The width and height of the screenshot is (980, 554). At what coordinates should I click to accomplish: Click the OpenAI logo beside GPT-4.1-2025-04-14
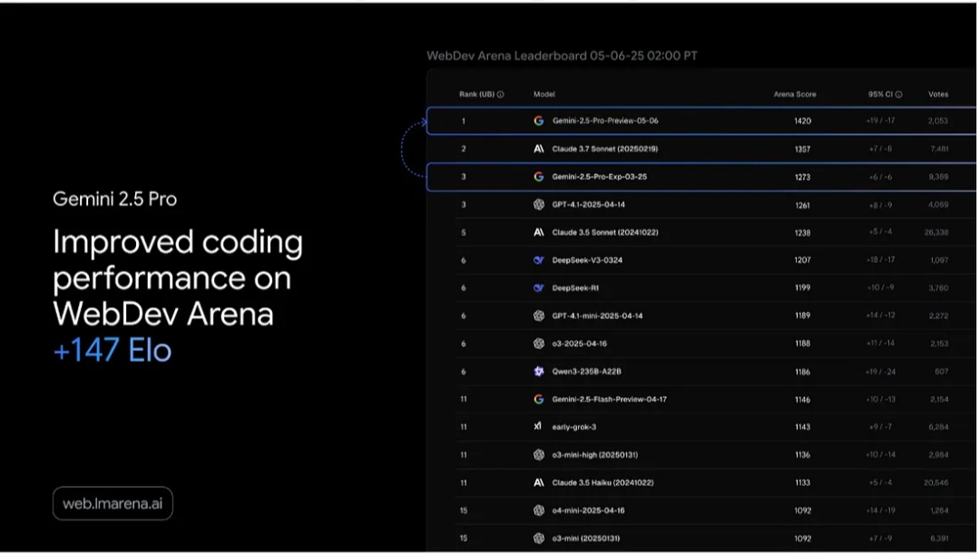pos(538,204)
